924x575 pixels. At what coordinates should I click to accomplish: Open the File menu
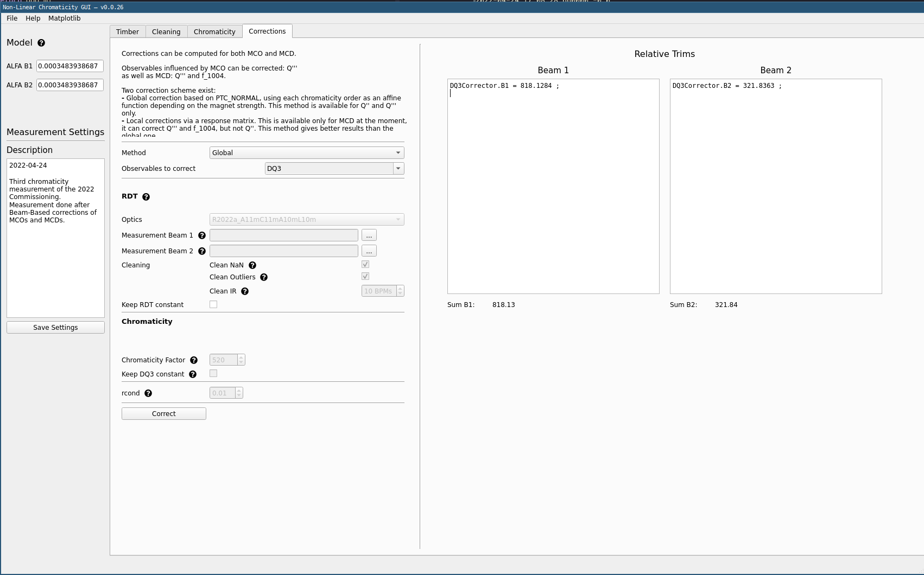[x=12, y=18]
